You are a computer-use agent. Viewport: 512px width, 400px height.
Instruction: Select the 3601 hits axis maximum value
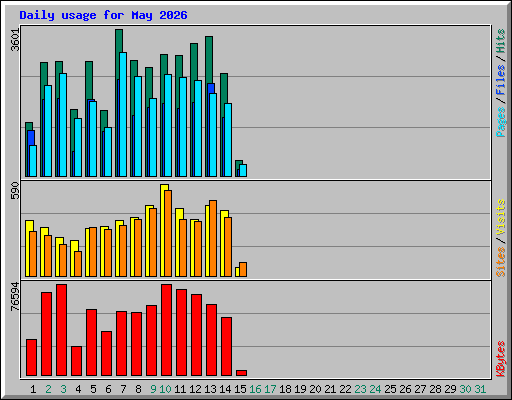(x=15, y=40)
